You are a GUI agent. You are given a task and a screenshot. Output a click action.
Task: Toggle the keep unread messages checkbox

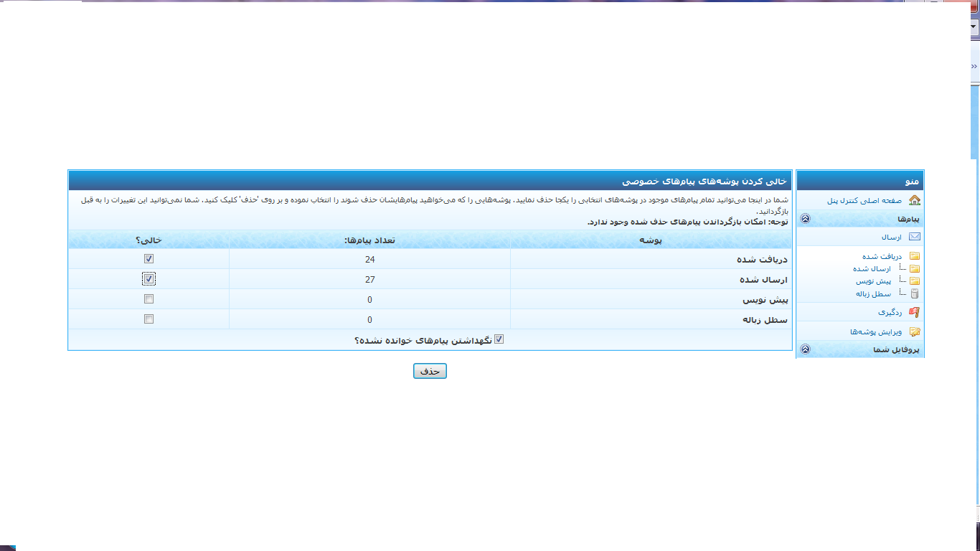coord(499,339)
